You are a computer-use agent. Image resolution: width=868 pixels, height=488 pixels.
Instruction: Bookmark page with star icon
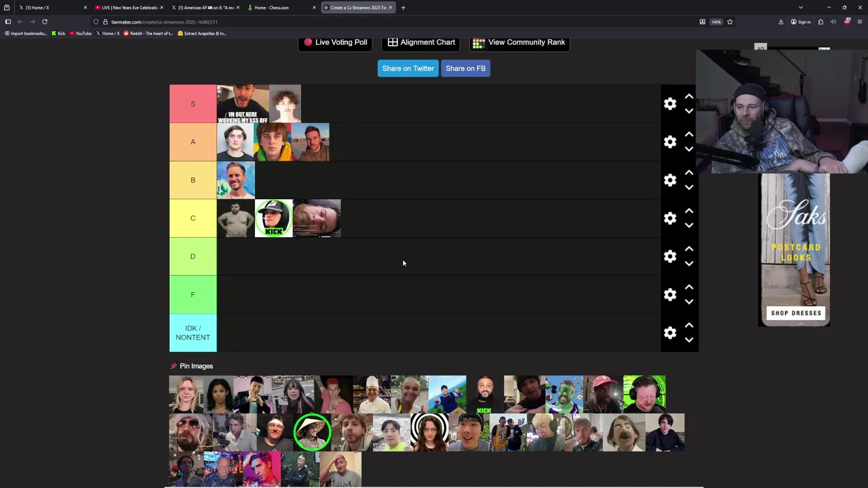[x=730, y=22]
